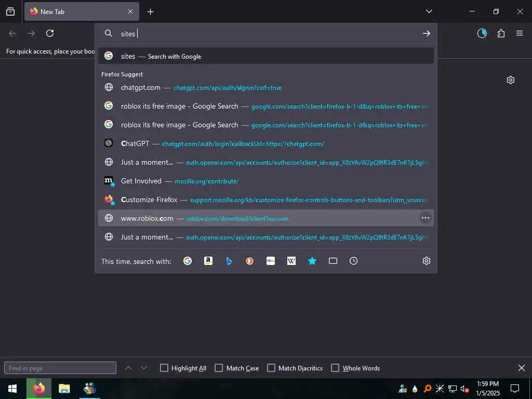
Task: Expand the list all tabs dropdown
Action: click(429, 11)
